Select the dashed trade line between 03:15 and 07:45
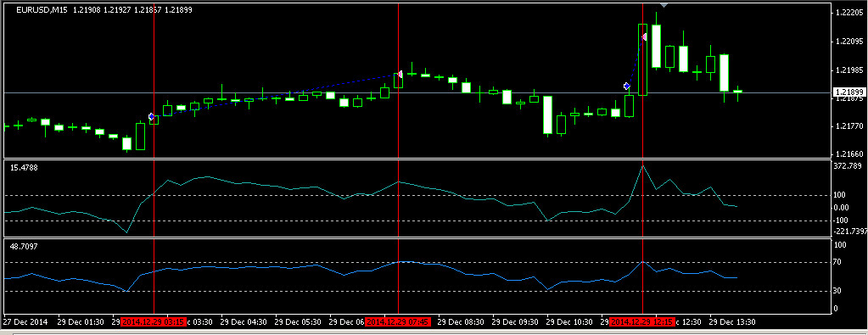The height and width of the screenshot is (335, 868). [x=275, y=95]
